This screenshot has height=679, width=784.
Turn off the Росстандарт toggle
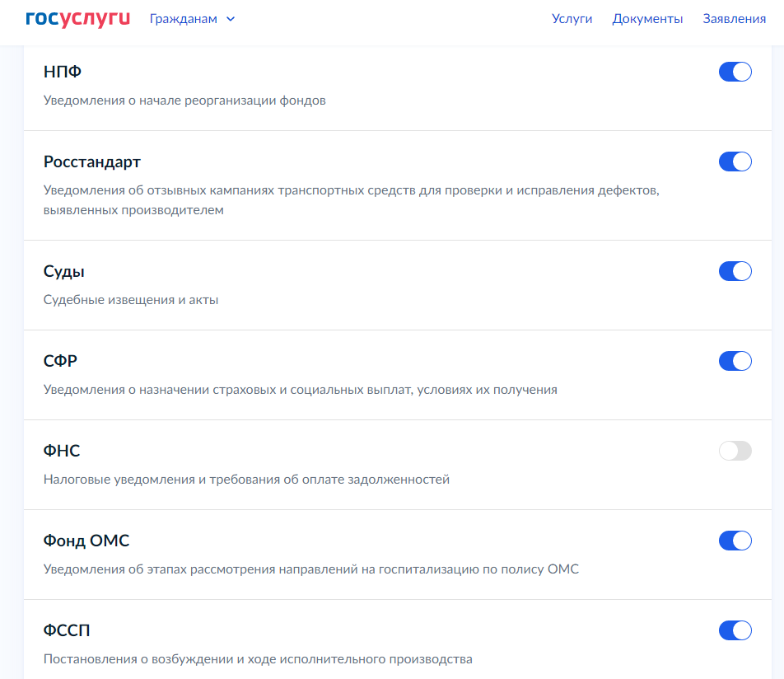735,162
